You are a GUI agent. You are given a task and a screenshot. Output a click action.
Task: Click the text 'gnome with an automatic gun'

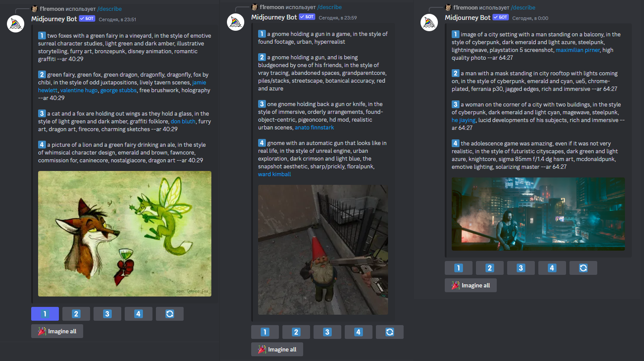point(305,143)
